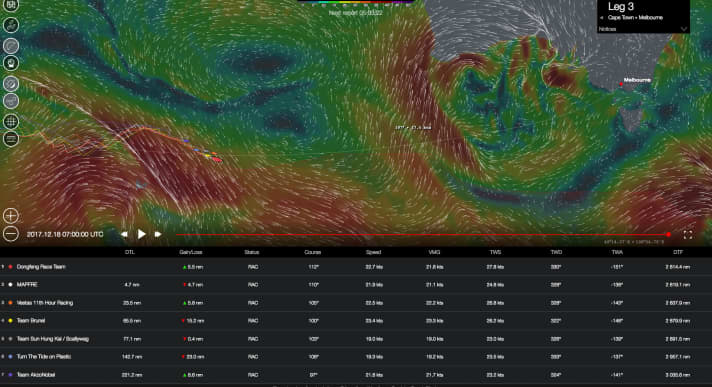Click the green gain arrow in Dongfeng row
Viewport: 712px width, 387px height.
pos(184,267)
